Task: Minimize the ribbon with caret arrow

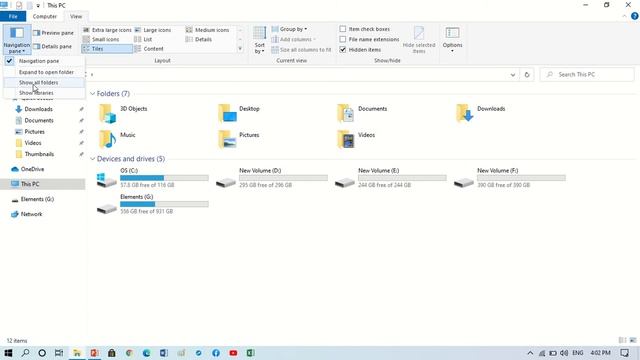Action: [624, 16]
